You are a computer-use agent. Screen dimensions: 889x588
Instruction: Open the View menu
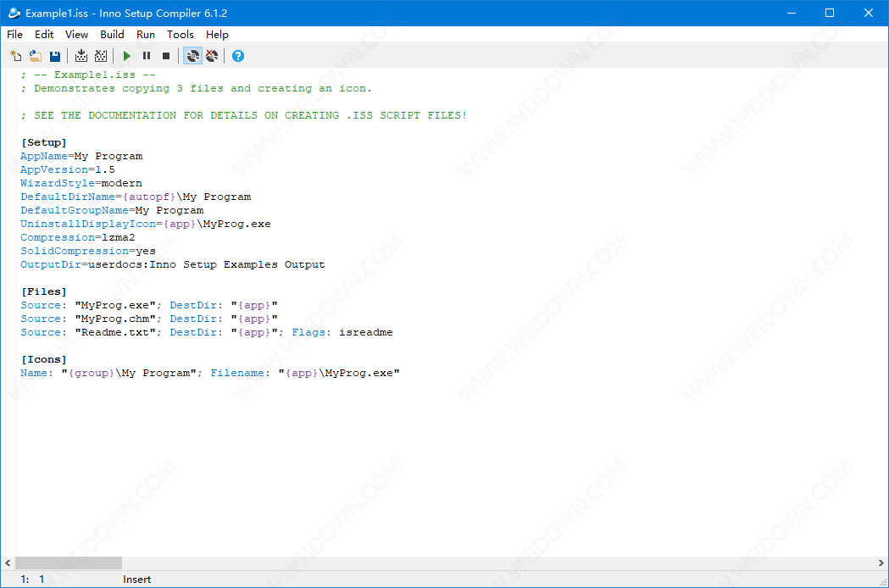coord(76,35)
